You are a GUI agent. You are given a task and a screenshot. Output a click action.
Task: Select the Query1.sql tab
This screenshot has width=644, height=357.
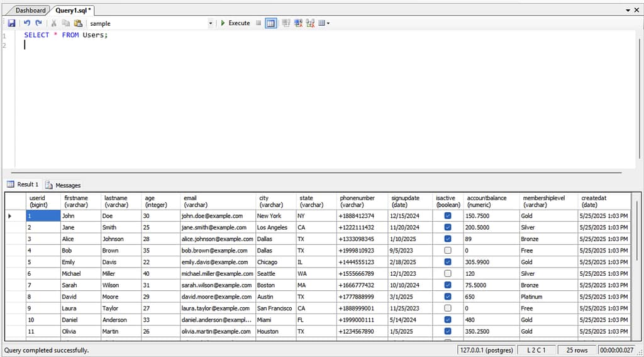click(73, 10)
